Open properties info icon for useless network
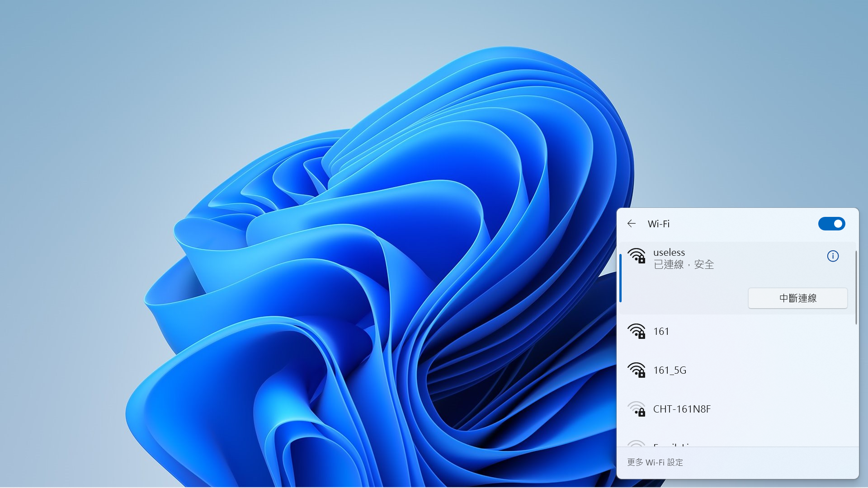This screenshot has width=868, height=488. (833, 256)
